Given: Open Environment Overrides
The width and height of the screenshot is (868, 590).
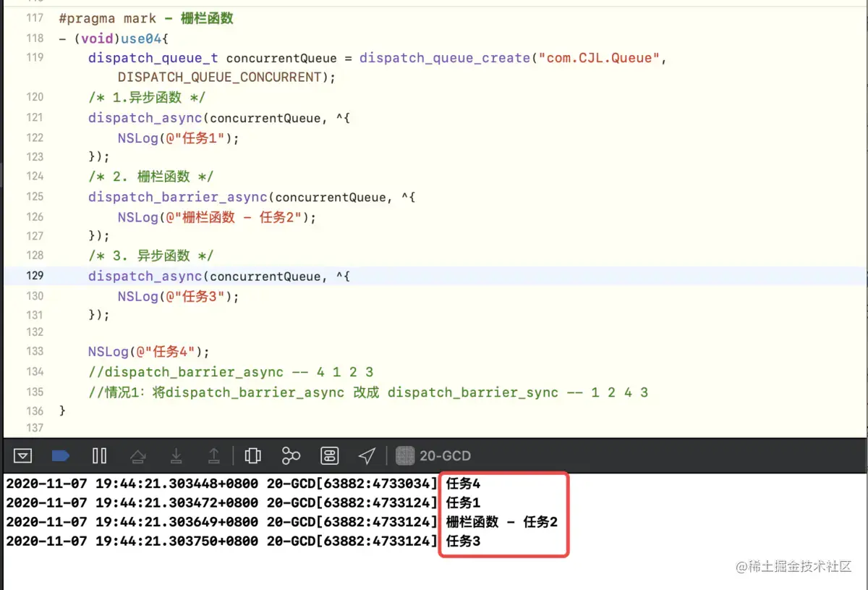Looking at the screenshot, I should [329, 455].
